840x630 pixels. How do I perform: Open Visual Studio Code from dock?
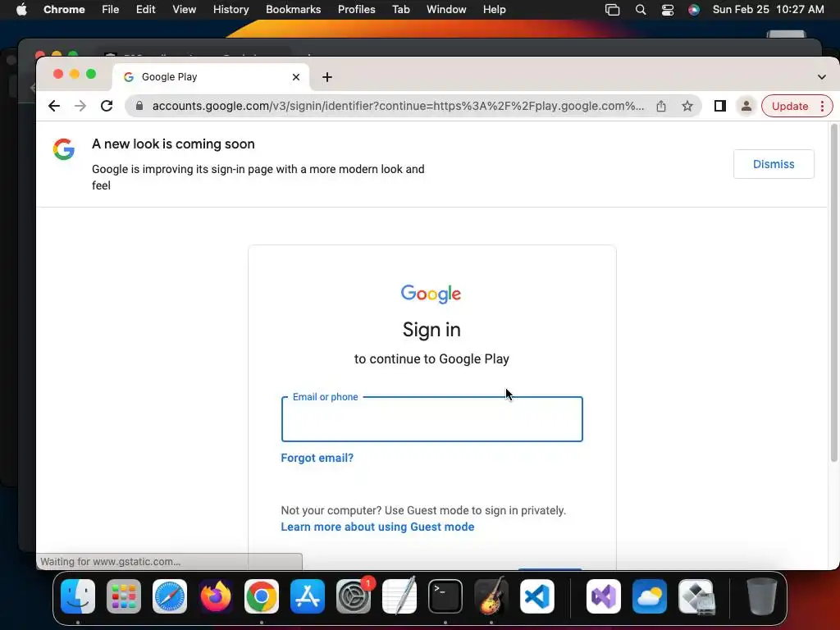tap(537, 596)
